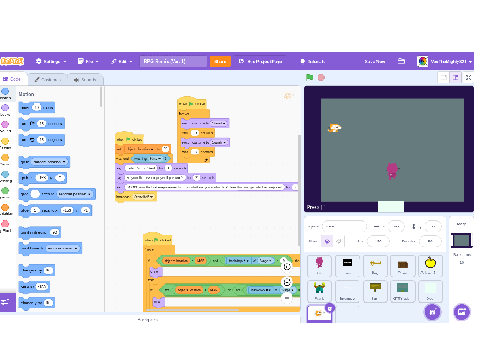
Task: Switch to the small stage layout
Action: 443,77
